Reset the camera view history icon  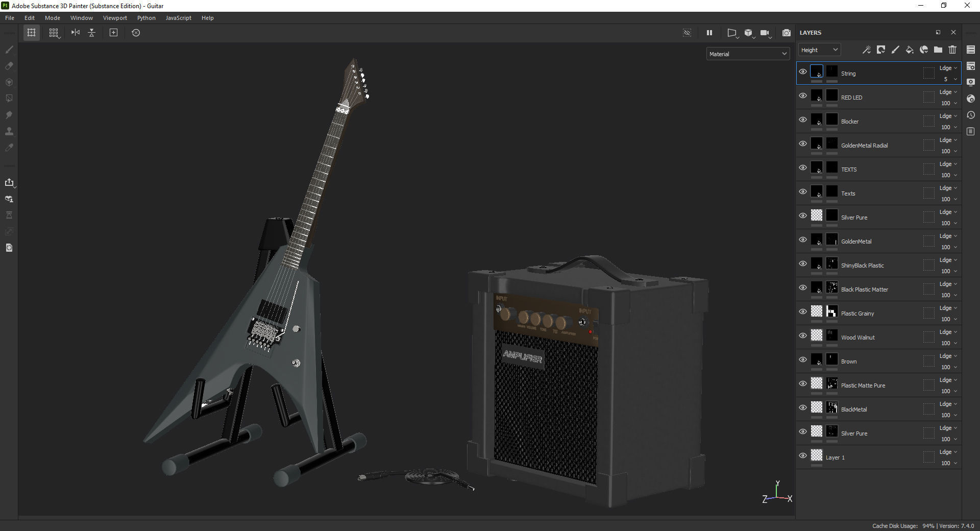point(136,33)
